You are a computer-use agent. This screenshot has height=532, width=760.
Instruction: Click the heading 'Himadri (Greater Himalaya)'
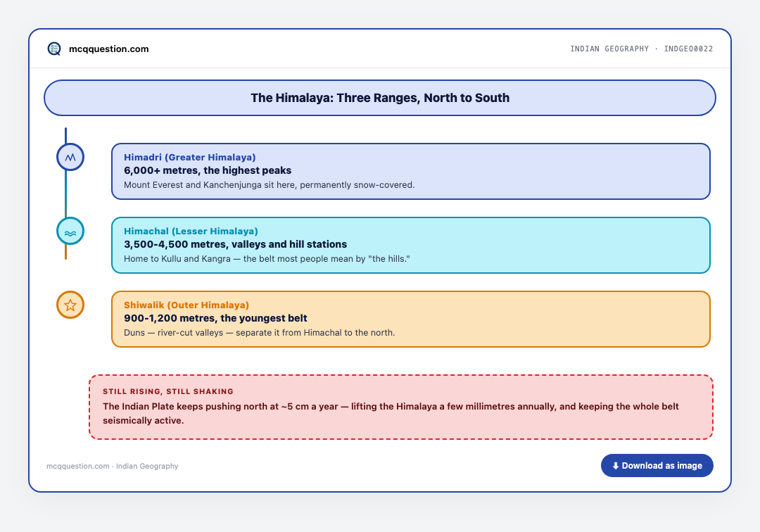(x=189, y=157)
